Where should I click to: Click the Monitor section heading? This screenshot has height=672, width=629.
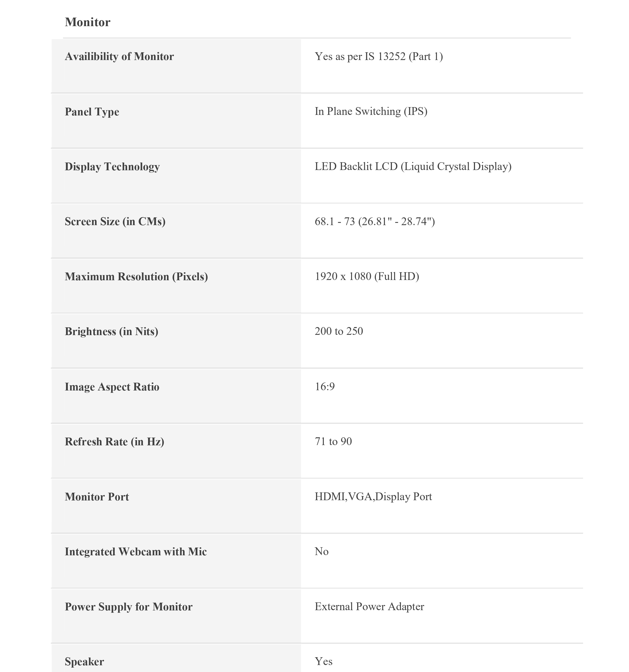point(87,22)
